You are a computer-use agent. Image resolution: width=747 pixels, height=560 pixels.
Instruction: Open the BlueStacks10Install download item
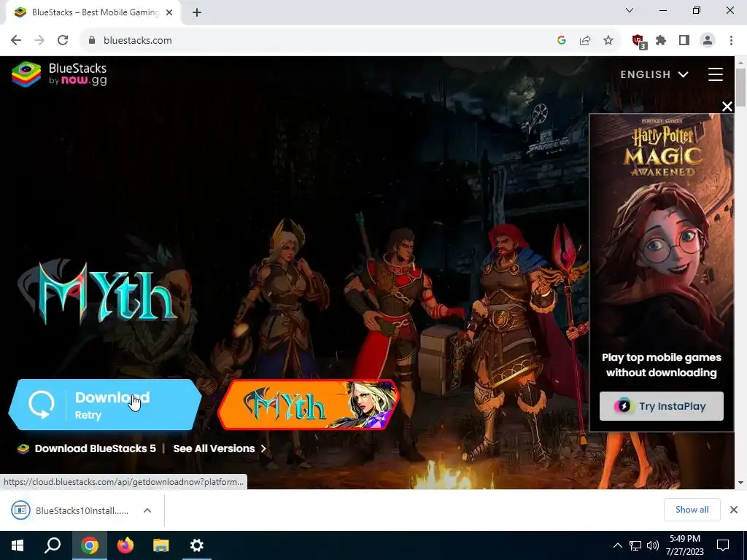(71, 510)
